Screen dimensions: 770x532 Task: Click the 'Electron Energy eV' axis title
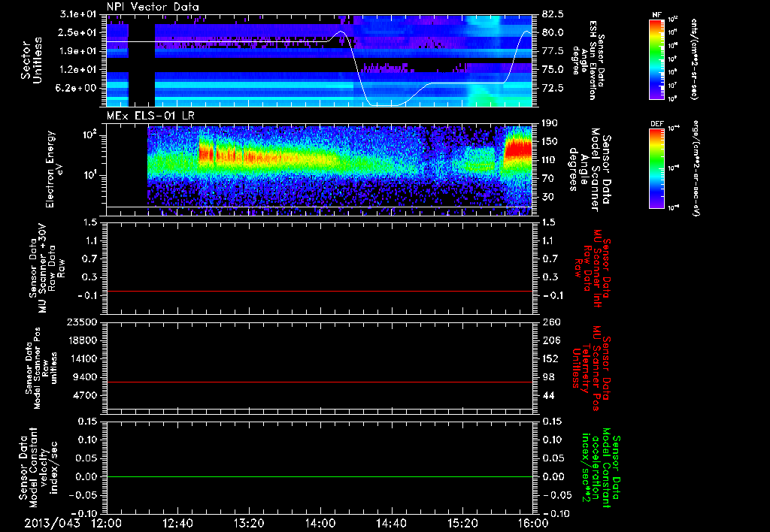(54, 169)
